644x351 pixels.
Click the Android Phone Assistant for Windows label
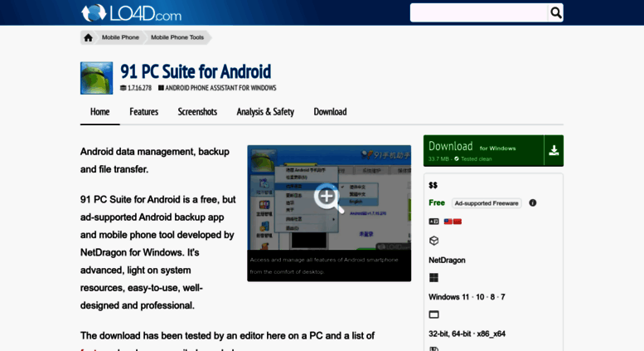(220, 88)
